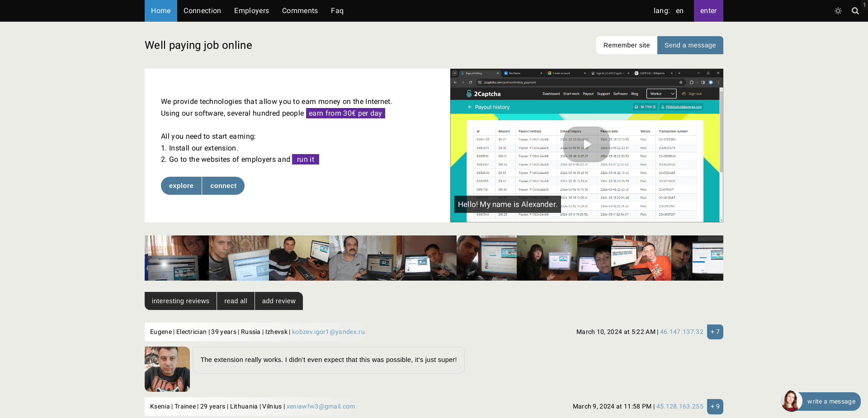Go to the Connection menu item
Viewport: 868px width, 418px height.
coord(202,11)
